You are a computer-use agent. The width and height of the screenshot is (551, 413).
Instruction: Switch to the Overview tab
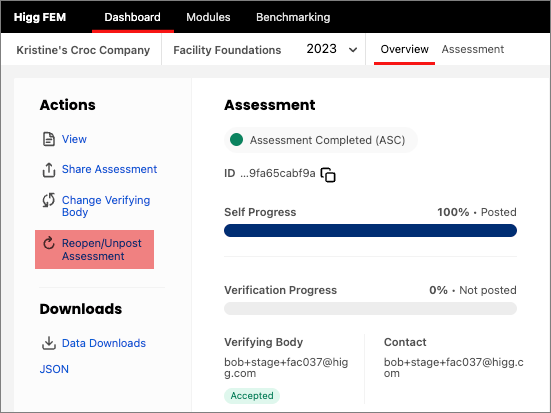click(404, 49)
